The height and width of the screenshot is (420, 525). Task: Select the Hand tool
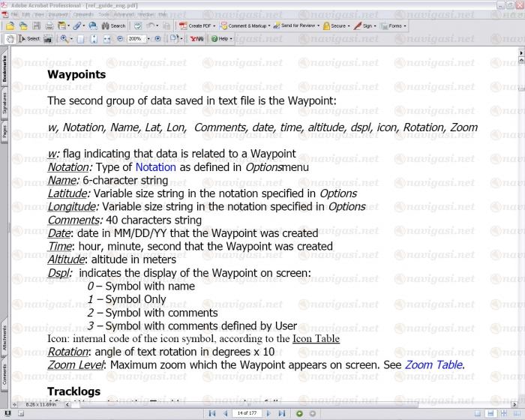pyautogui.click(x=10, y=38)
